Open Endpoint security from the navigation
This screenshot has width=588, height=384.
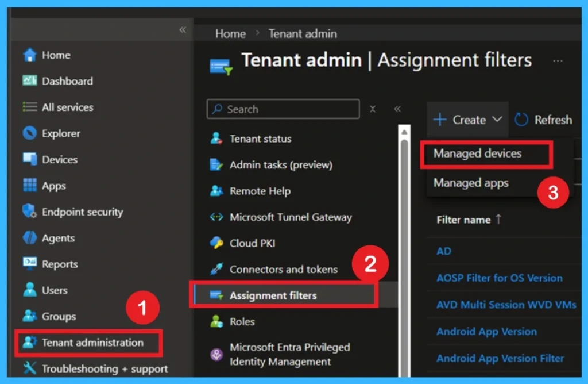[82, 212]
